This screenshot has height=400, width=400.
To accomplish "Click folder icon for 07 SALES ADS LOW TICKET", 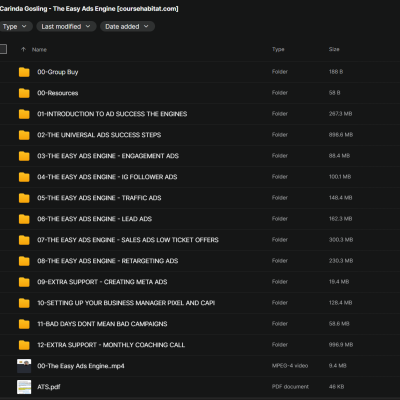I will click(x=24, y=240).
